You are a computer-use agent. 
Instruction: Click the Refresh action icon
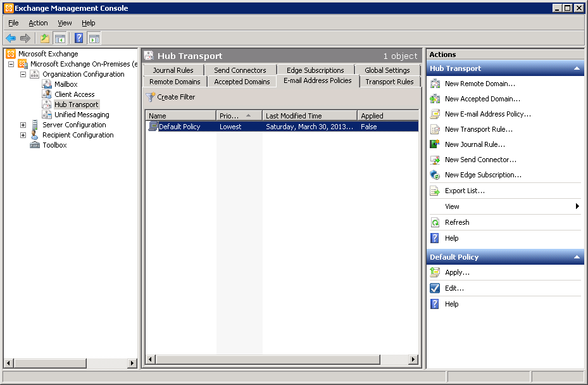tap(435, 222)
